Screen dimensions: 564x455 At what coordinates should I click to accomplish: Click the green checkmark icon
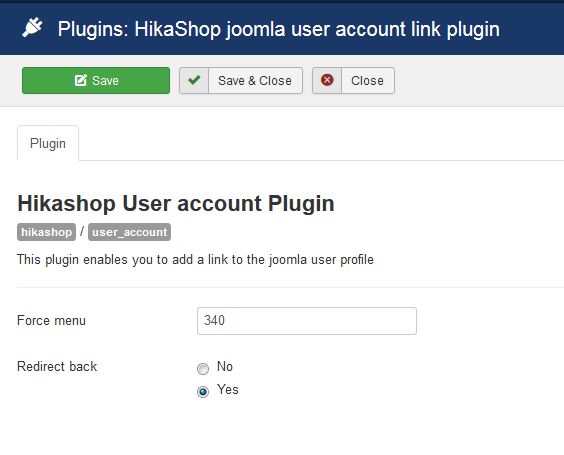194,80
